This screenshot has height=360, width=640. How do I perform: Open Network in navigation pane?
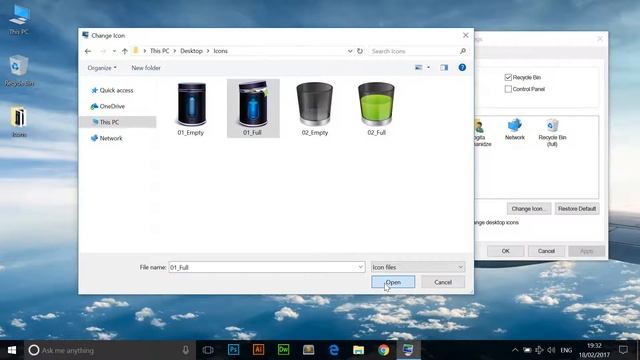click(107, 138)
